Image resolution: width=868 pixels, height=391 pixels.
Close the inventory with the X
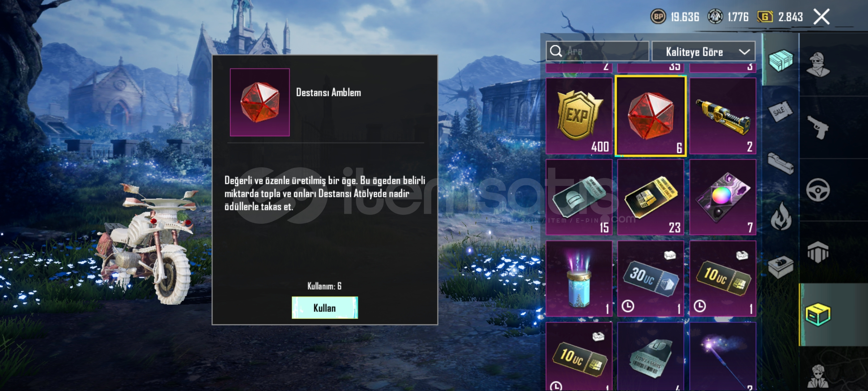click(821, 17)
